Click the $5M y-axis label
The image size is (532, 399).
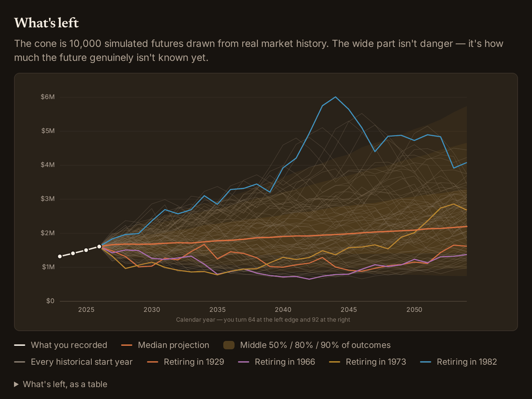tap(48, 131)
